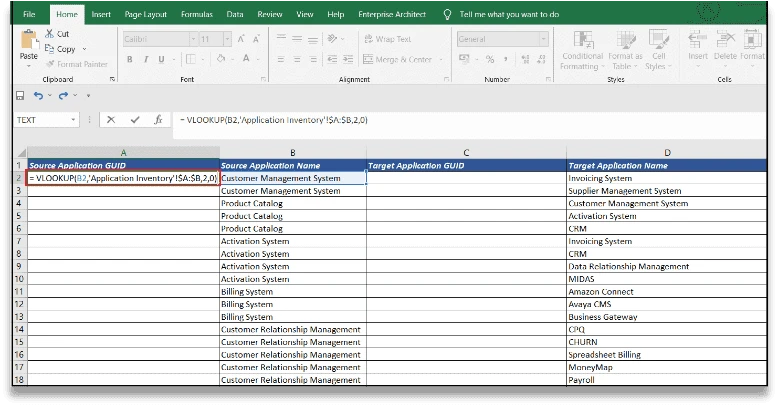Click the Paste clipboard icon
The width and height of the screenshot is (778, 408).
[28, 40]
